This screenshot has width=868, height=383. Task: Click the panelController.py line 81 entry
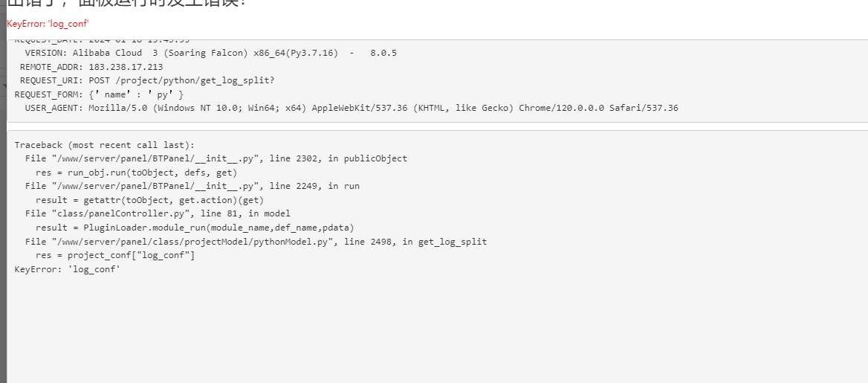click(158, 213)
